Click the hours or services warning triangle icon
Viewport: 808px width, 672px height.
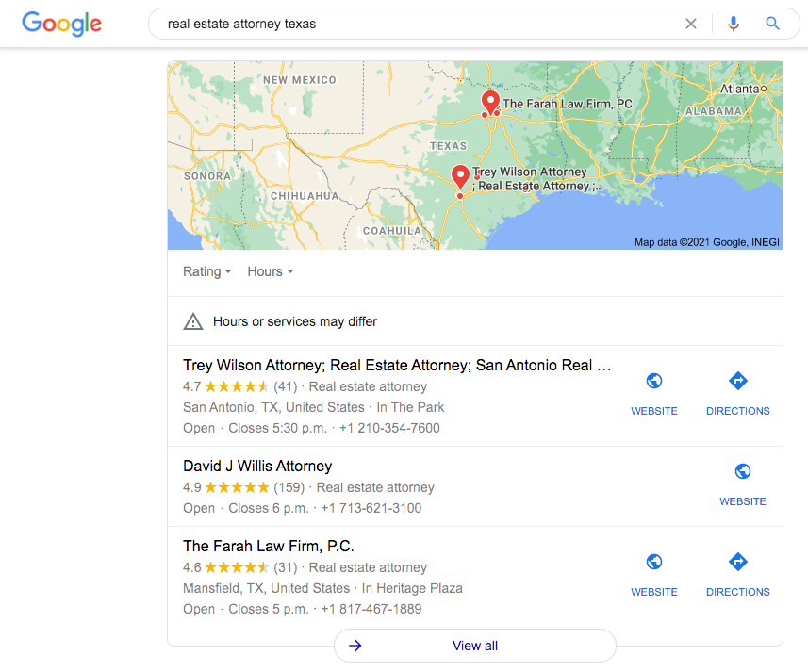click(x=193, y=321)
